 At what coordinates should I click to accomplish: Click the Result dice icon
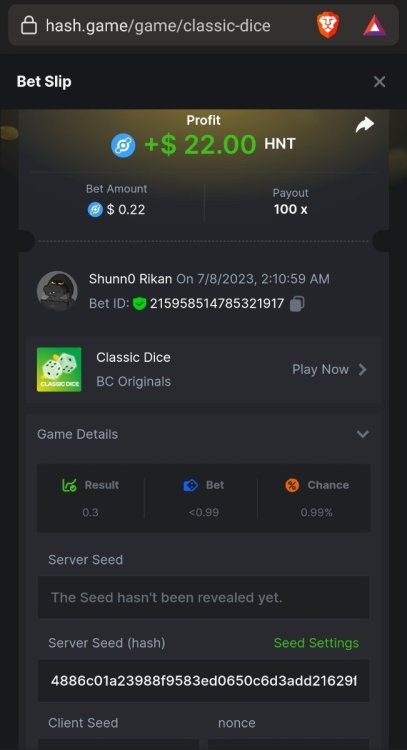click(x=69, y=485)
